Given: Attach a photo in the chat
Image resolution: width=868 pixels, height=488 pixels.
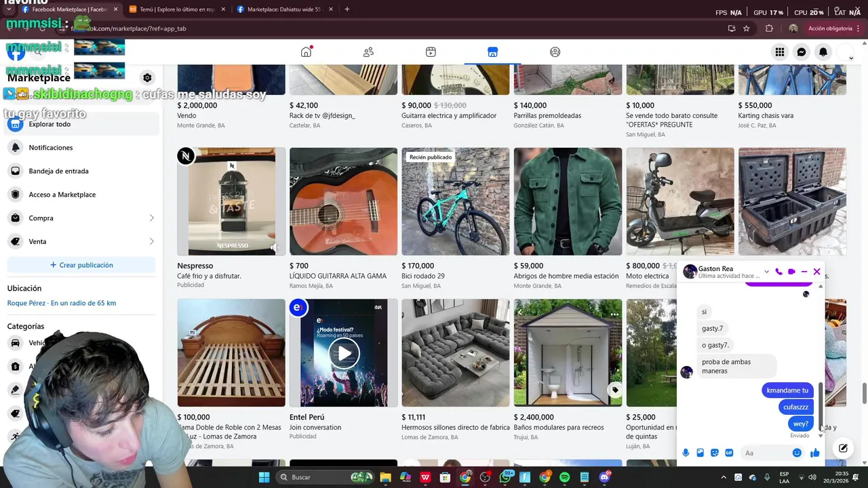Looking at the screenshot, I should pyautogui.click(x=700, y=453).
